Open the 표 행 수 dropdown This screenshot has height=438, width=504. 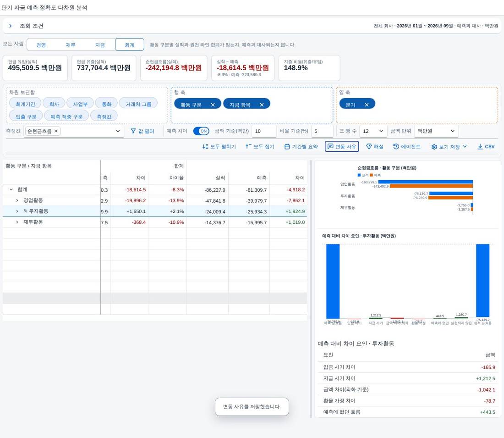pyautogui.click(x=373, y=131)
